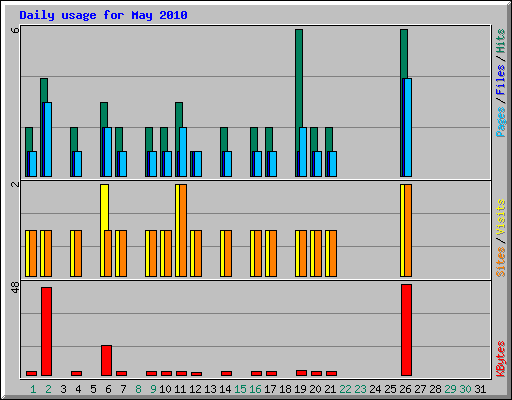Click day 1 on the x-axis
Image resolution: width=512 pixels, height=400 pixels.
tap(33, 389)
